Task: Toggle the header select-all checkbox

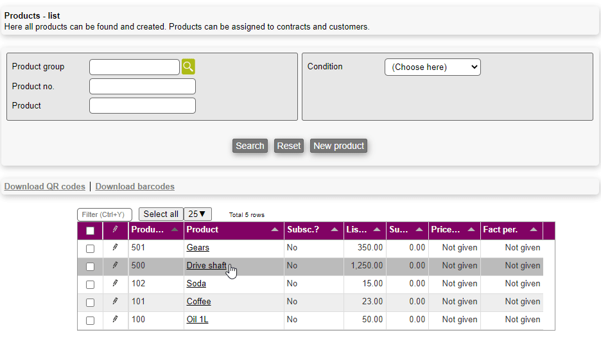Action: click(x=90, y=230)
